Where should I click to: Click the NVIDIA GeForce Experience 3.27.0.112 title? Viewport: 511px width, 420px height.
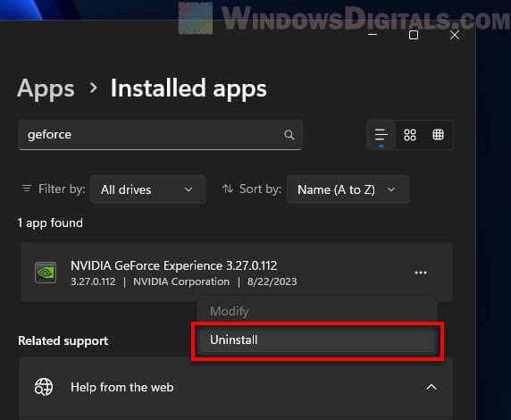point(174,265)
